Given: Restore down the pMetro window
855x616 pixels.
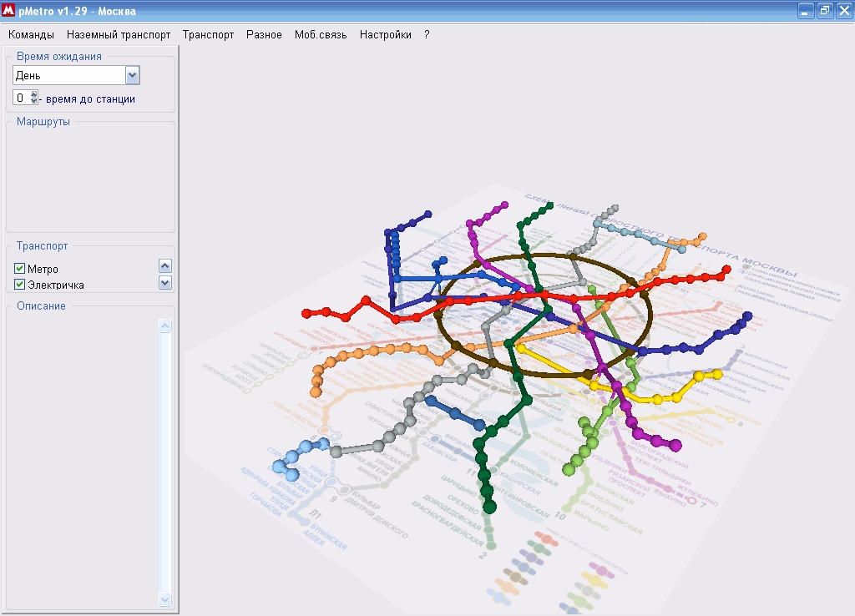Looking at the screenshot, I should 825,10.
